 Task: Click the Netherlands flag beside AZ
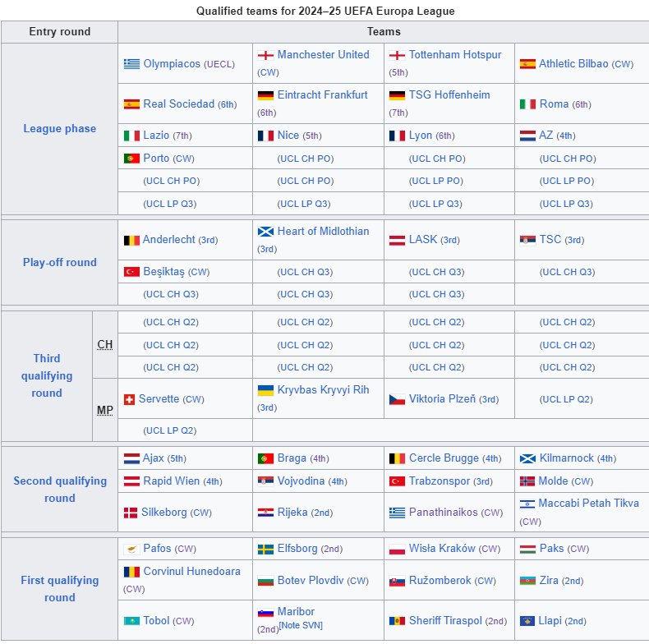[x=527, y=136]
